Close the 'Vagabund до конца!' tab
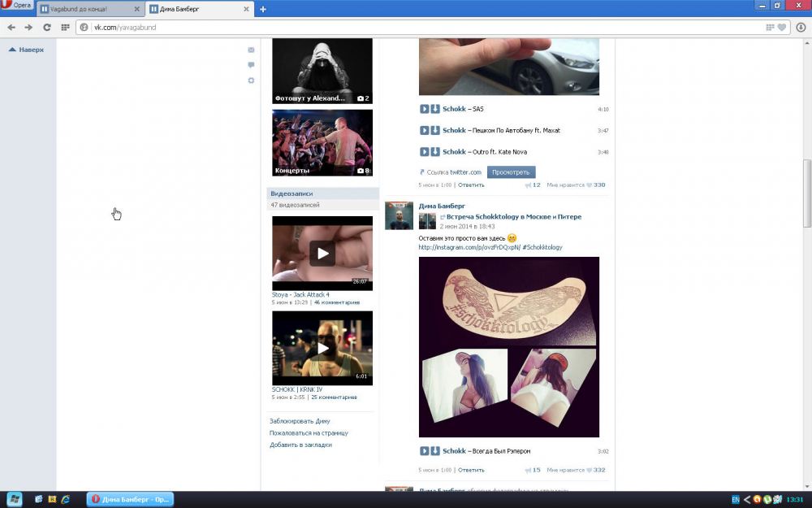This screenshot has width=812, height=508. click(136, 9)
